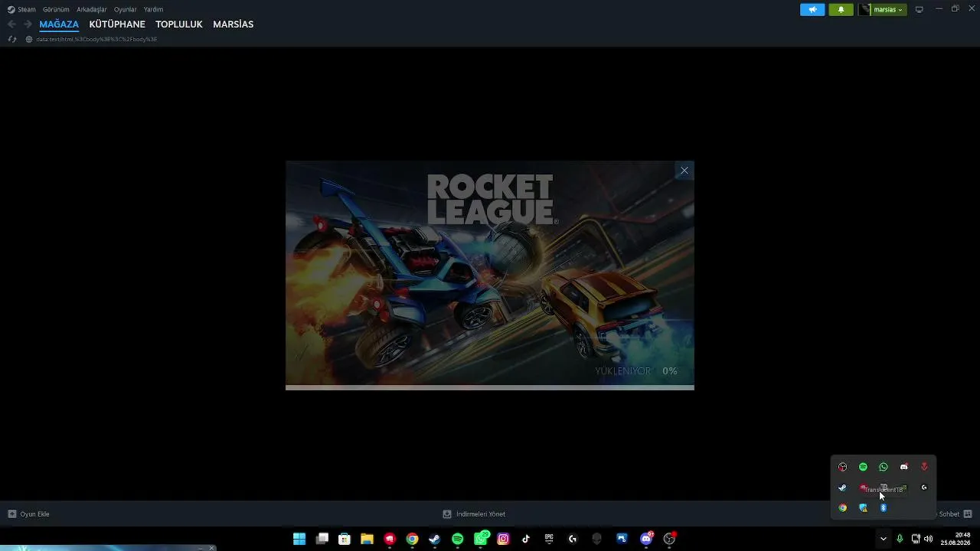The image size is (980, 551).
Task: Open Epic Games Launcher from the taskbar
Action: coord(549,539)
